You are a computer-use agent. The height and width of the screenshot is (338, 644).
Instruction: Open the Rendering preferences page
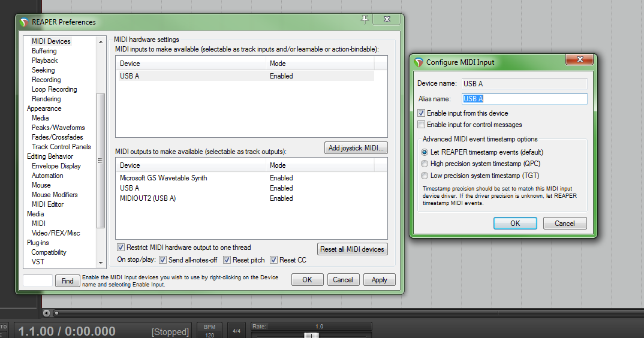pyautogui.click(x=46, y=99)
